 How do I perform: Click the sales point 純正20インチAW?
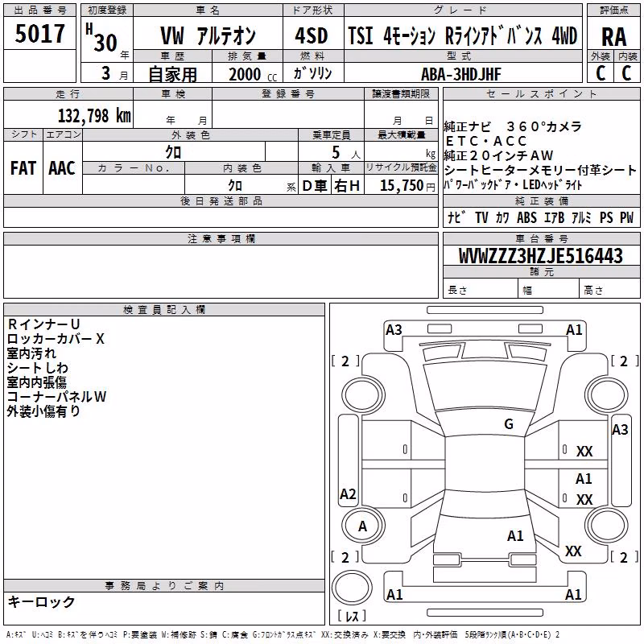pyautogui.click(x=499, y=155)
